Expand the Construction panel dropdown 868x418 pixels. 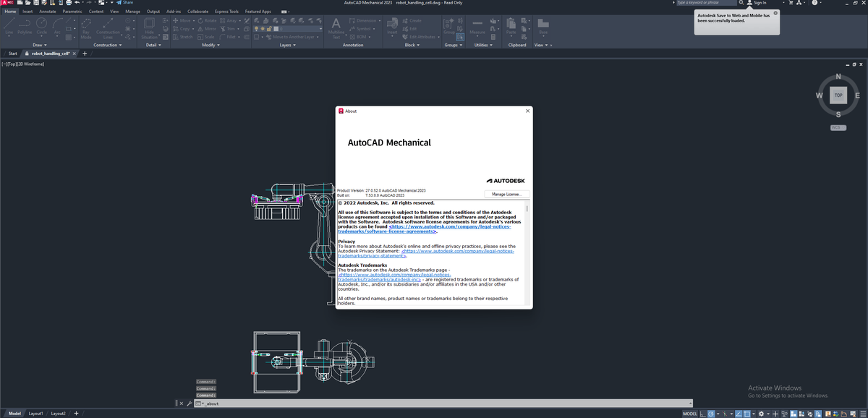coord(108,45)
